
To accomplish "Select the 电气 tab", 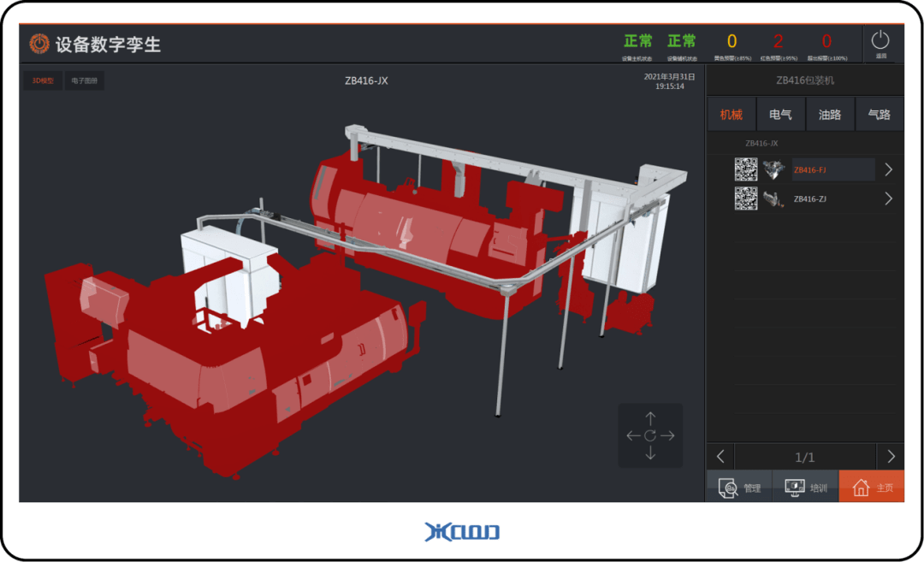I will [x=780, y=115].
